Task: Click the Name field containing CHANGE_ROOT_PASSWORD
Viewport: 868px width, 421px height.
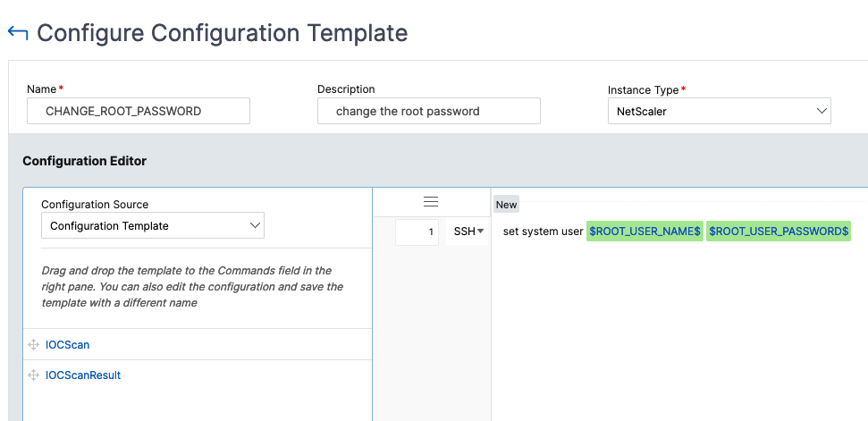Action: [x=139, y=111]
